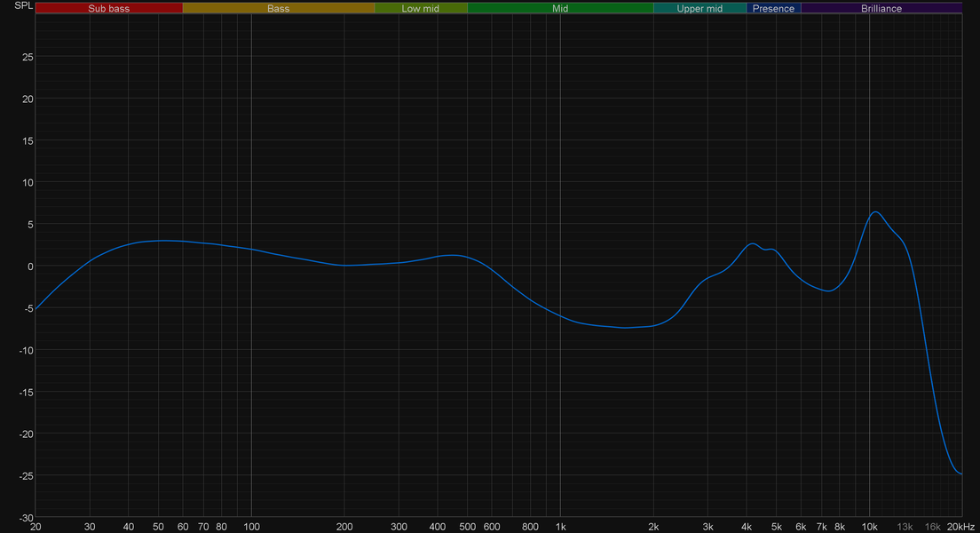Click the -30 dB level label
Image resolution: width=980 pixels, height=533 pixels.
tap(26, 518)
